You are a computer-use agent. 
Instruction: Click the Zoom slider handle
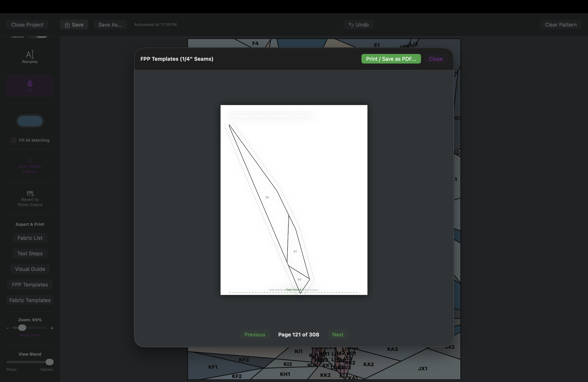point(22,328)
